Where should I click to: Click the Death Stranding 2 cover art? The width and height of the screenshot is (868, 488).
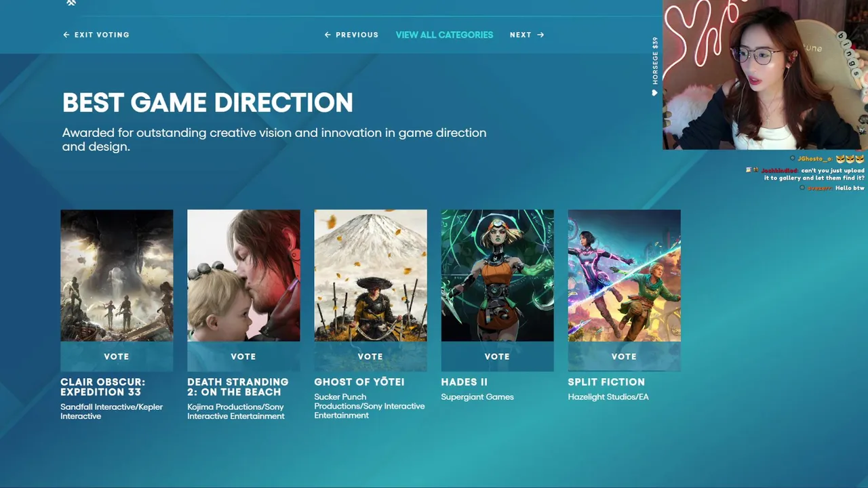[x=243, y=275]
